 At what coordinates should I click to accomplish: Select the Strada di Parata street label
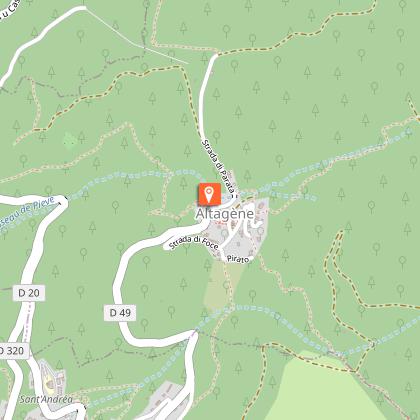[x=218, y=166]
